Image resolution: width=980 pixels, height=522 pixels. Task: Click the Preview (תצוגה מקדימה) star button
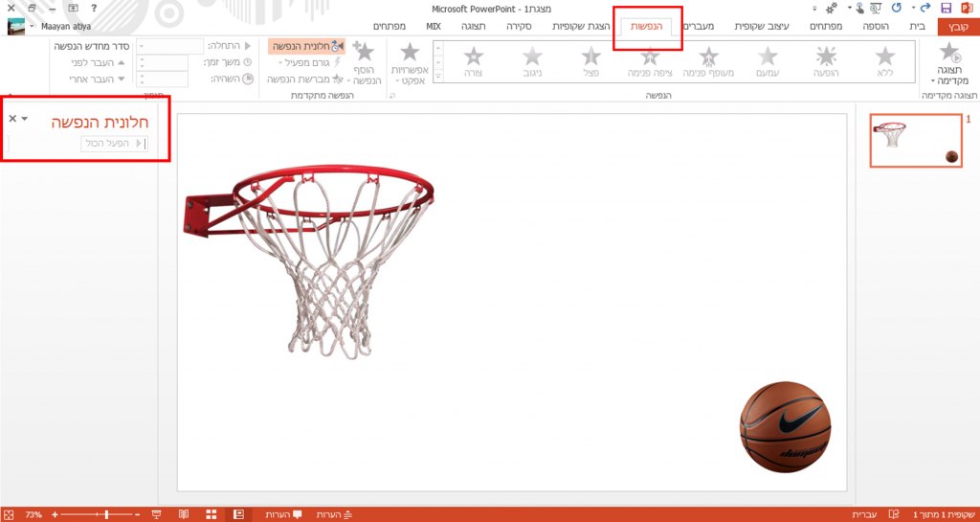949,64
